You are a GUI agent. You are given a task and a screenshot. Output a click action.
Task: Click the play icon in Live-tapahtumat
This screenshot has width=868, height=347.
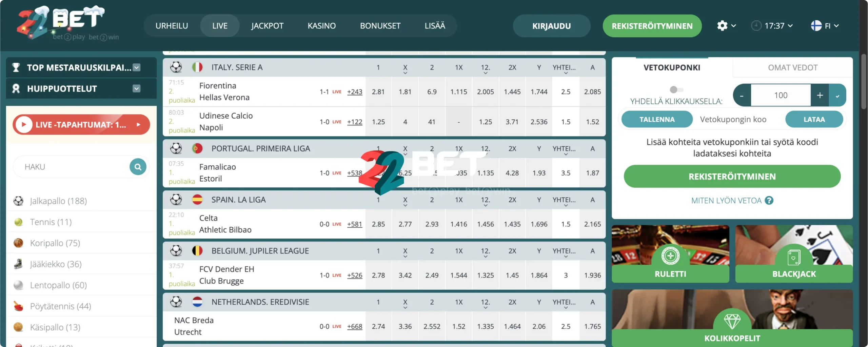24,124
